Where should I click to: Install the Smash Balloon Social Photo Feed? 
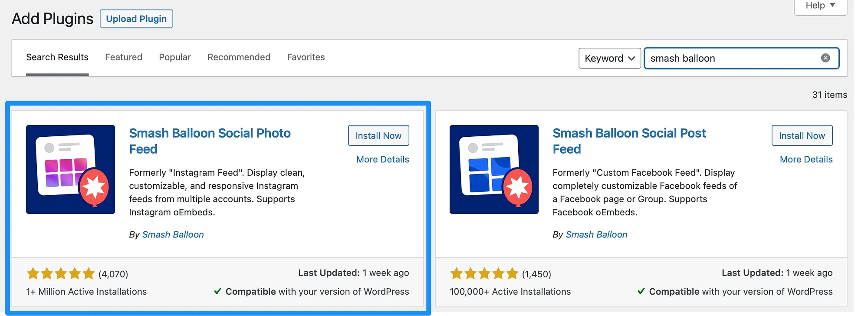click(378, 135)
